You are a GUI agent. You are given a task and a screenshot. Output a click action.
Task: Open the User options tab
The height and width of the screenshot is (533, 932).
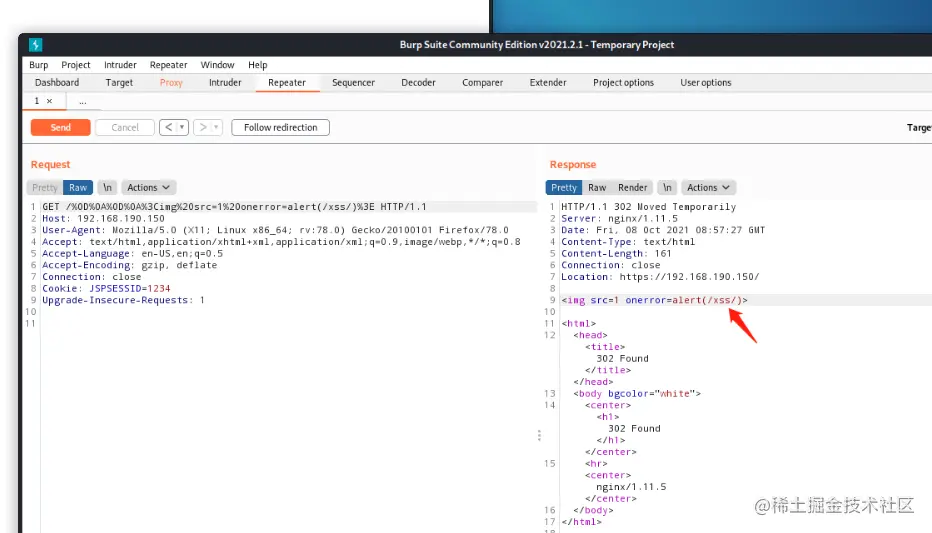tap(706, 83)
